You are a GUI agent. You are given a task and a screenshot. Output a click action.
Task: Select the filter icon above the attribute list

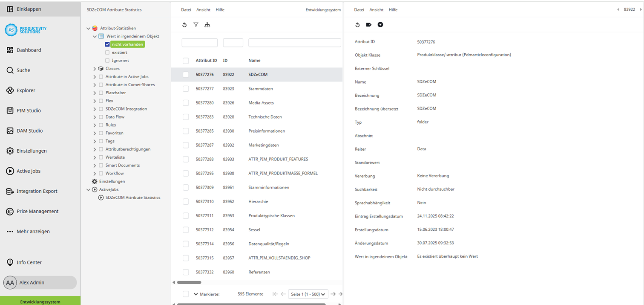click(196, 25)
